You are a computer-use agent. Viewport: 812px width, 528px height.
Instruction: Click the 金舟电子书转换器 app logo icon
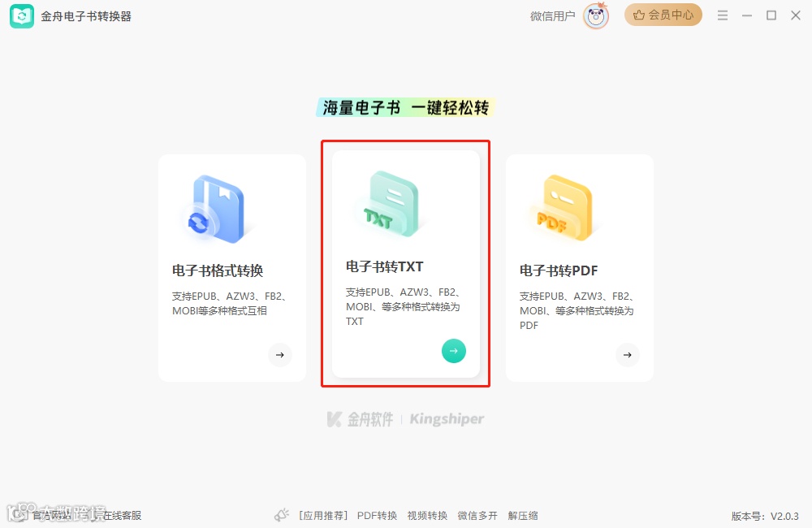click(x=22, y=16)
